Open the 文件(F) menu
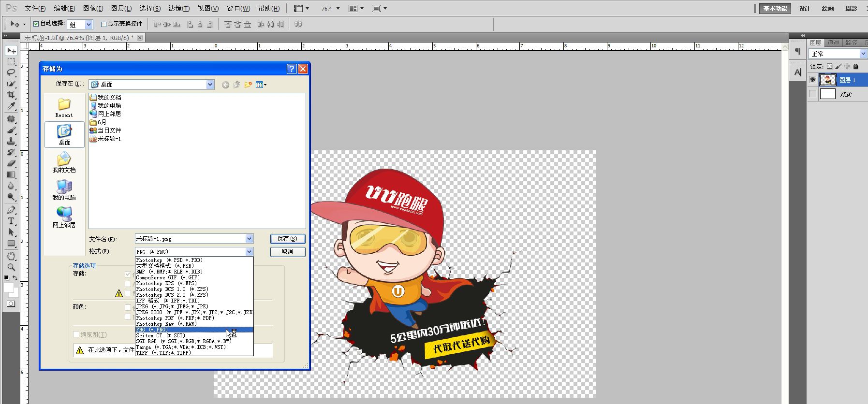Image resolution: width=868 pixels, height=404 pixels. [35, 8]
